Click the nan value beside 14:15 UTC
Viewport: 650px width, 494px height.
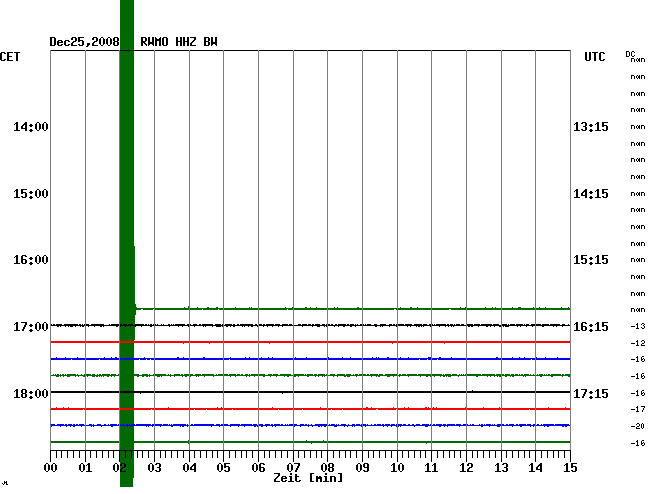(x=638, y=194)
